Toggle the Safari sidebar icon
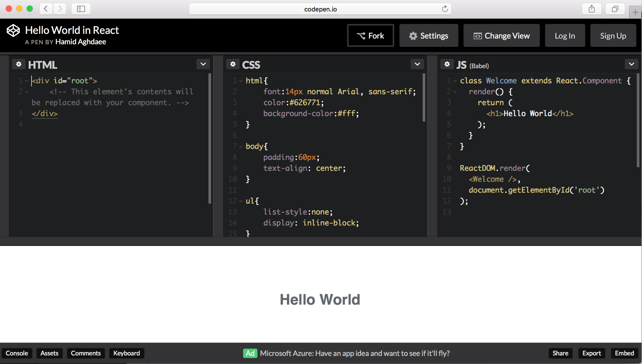Image resolution: width=642 pixels, height=364 pixels. 81,9
